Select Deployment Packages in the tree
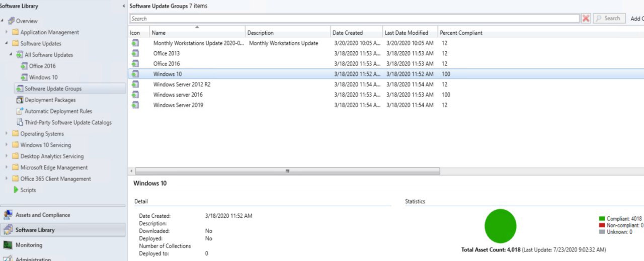Viewport: 644px width, 261px height. click(50, 100)
